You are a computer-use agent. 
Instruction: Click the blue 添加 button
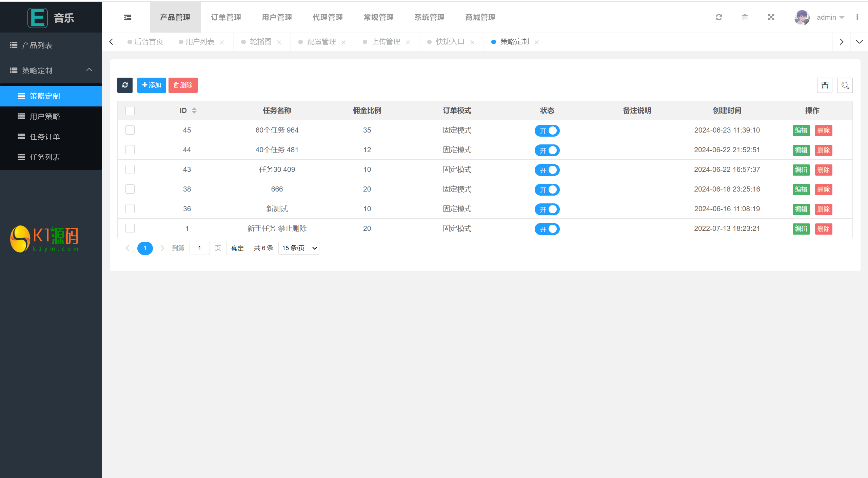pyautogui.click(x=152, y=85)
